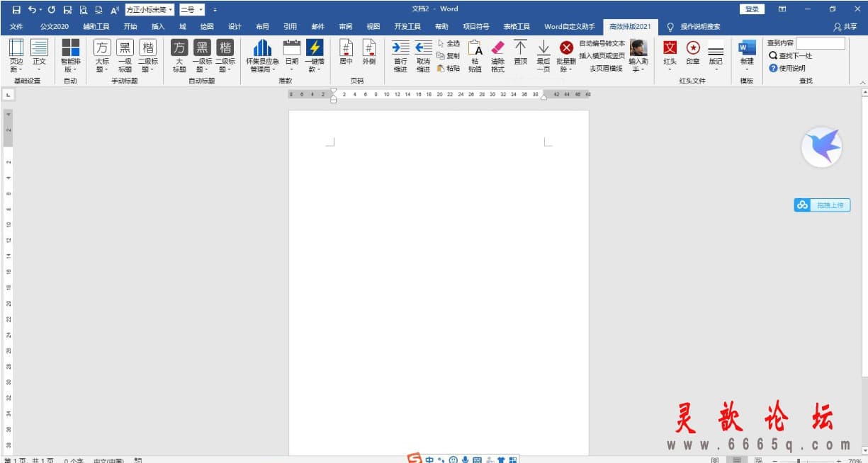
Task: Click the blue bird floating icon
Action: point(821,148)
